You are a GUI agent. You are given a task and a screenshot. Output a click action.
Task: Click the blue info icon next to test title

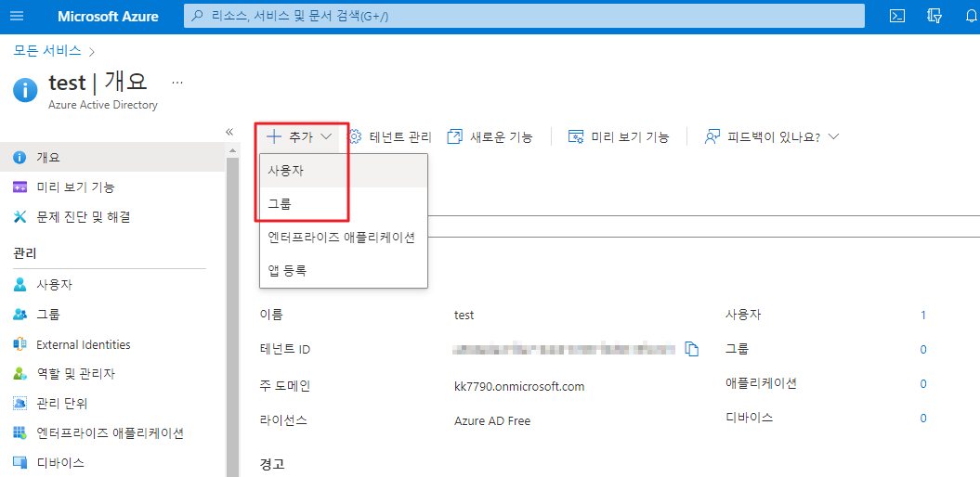coord(26,91)
